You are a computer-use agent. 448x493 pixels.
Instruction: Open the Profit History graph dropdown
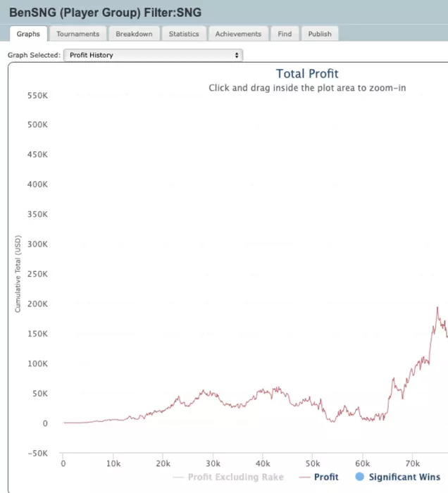click(x=153, y=55)
